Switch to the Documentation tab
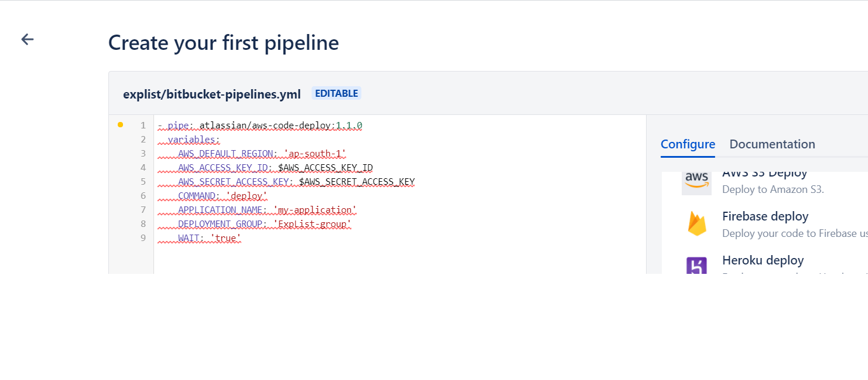The width and height of the screenshot is (868, 380). (772, 144)
